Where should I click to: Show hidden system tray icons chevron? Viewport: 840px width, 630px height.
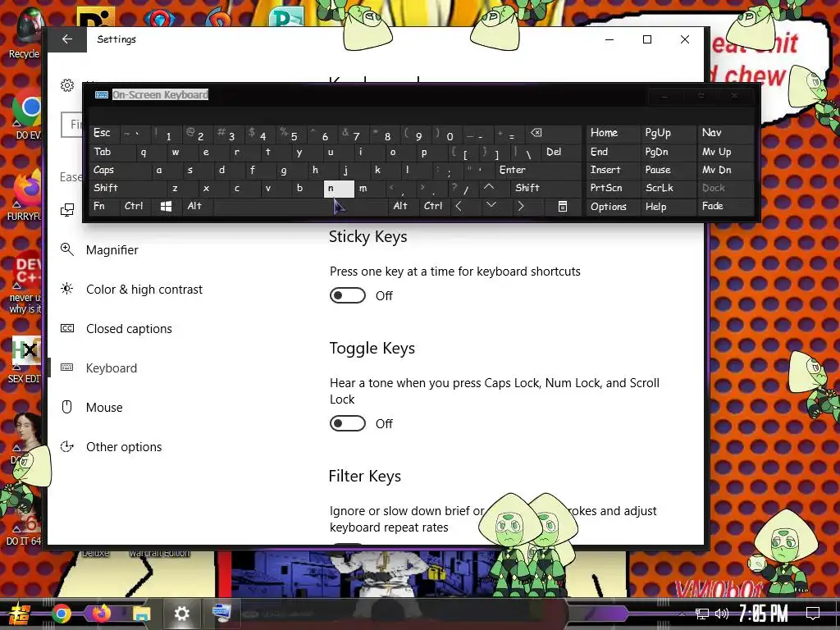[x=682, y=614]
